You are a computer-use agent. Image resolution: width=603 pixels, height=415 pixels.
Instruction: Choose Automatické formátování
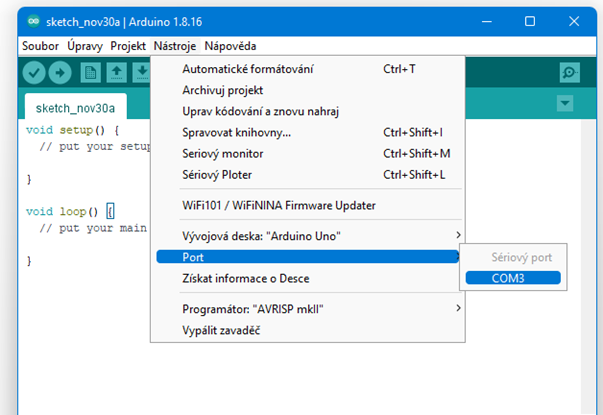[x=308, y=69]
